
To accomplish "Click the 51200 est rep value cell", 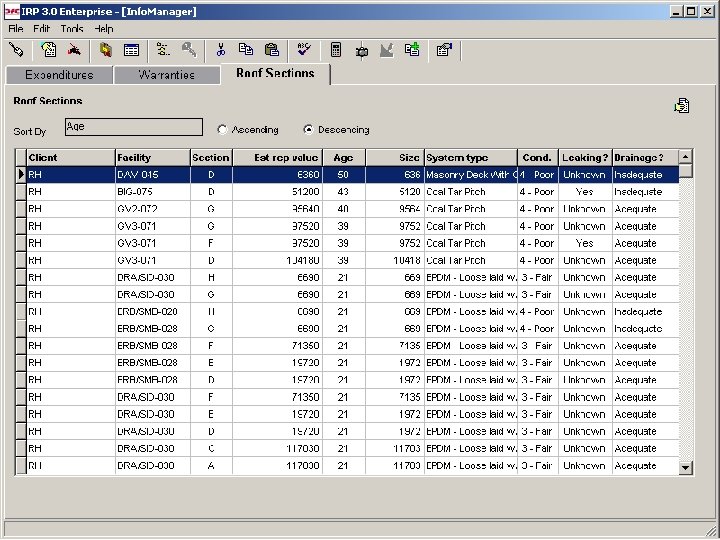I will pos(277,191).
